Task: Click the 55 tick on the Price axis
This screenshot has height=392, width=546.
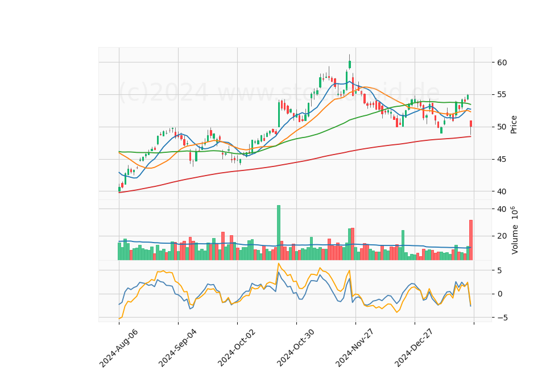Action: point(502,95)
